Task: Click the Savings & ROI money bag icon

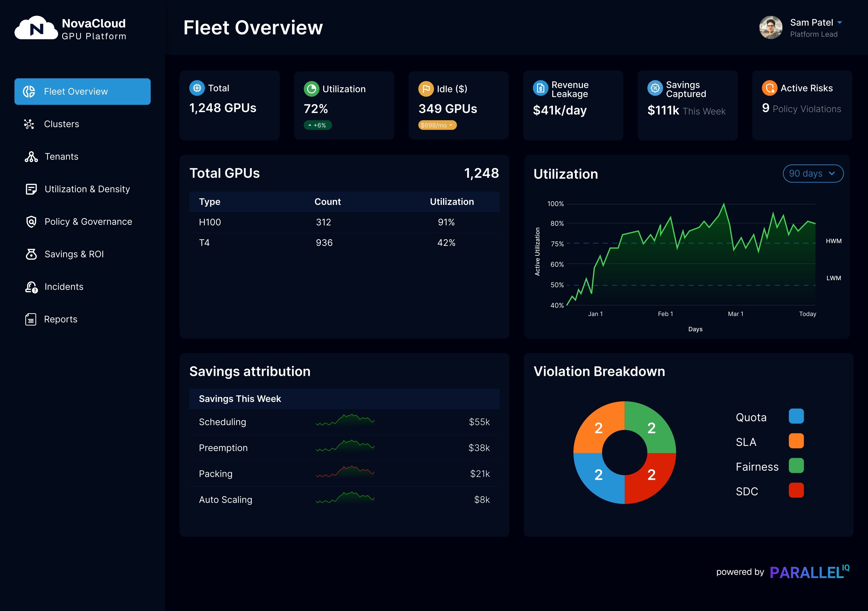Action: click(x=31, y=254)
